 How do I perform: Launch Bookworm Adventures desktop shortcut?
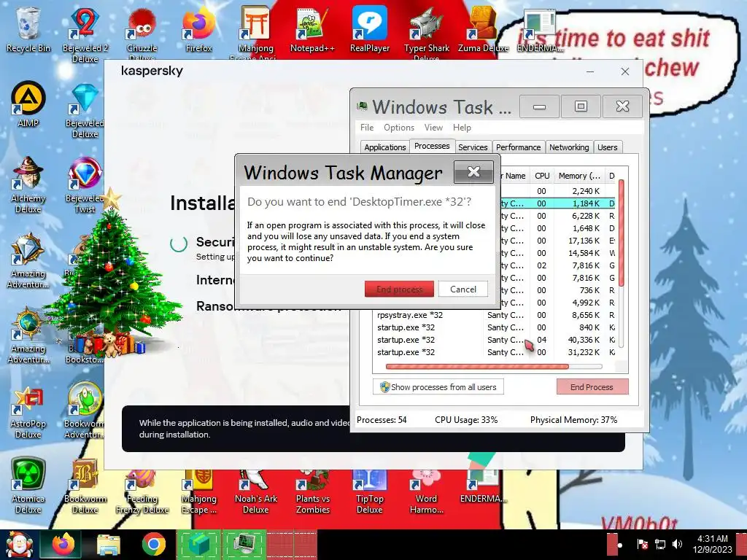pos(85,411)
